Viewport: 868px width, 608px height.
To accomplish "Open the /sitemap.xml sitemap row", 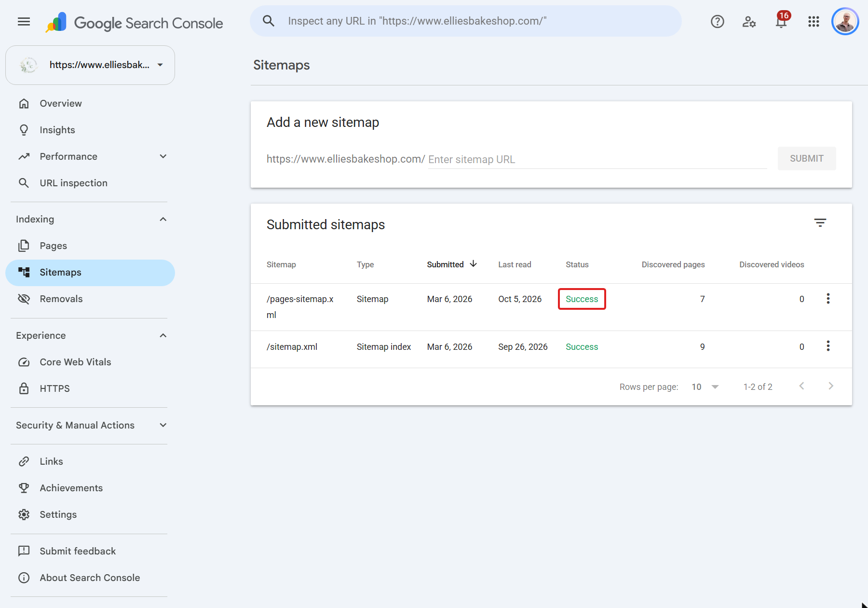I will [x=551, y=349].
